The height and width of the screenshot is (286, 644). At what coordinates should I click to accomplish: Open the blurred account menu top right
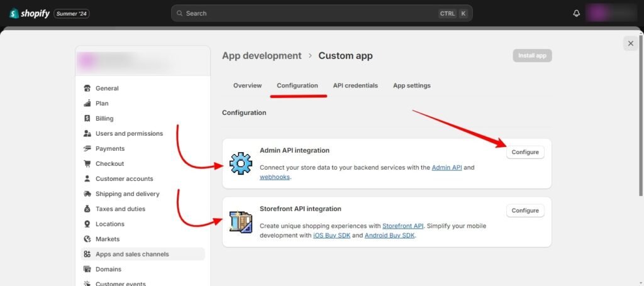[611, 14]
